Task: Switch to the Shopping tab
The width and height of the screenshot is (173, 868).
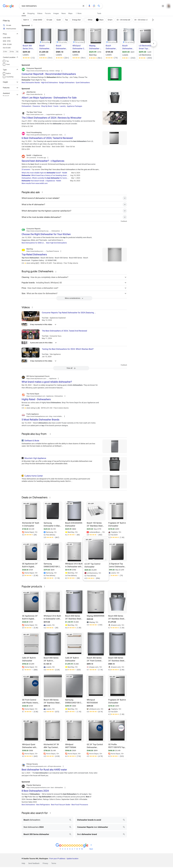Action: (x=31, y=14)
